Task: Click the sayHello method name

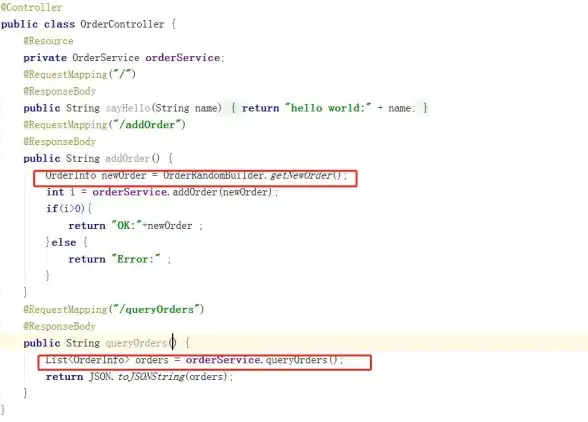Action: pos(128,108)
